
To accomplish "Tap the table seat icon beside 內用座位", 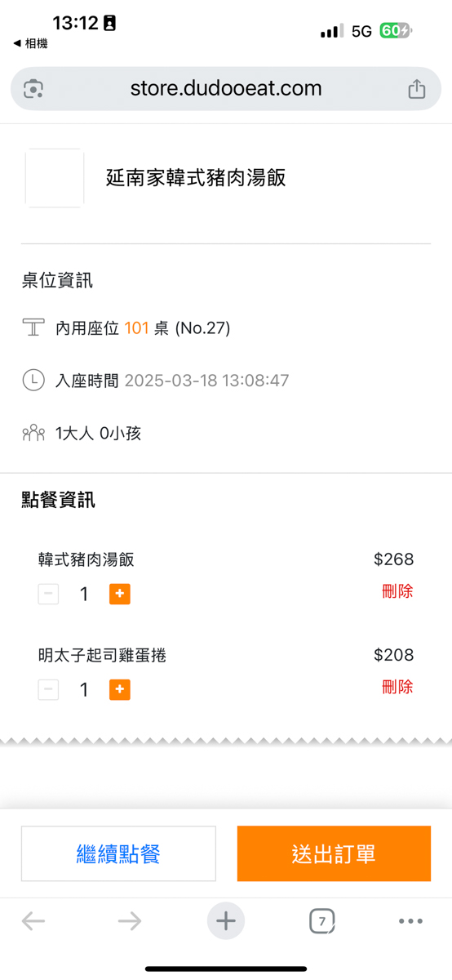I will point(33,328).
